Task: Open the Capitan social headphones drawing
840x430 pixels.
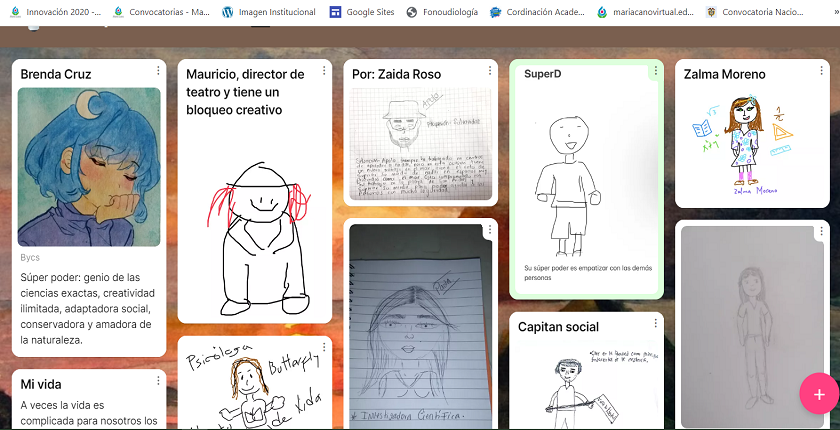Action: pyautogui.click(x=587, y=386)
